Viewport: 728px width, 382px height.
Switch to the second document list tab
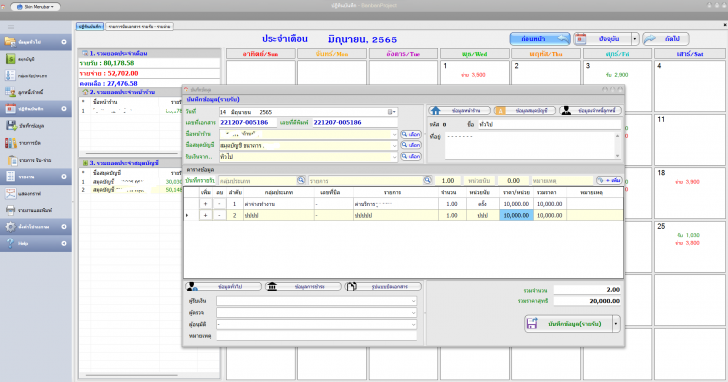click(139, 26)
